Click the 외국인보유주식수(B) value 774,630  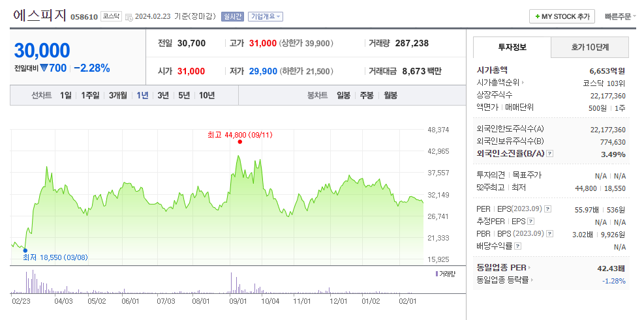(612, 142)
